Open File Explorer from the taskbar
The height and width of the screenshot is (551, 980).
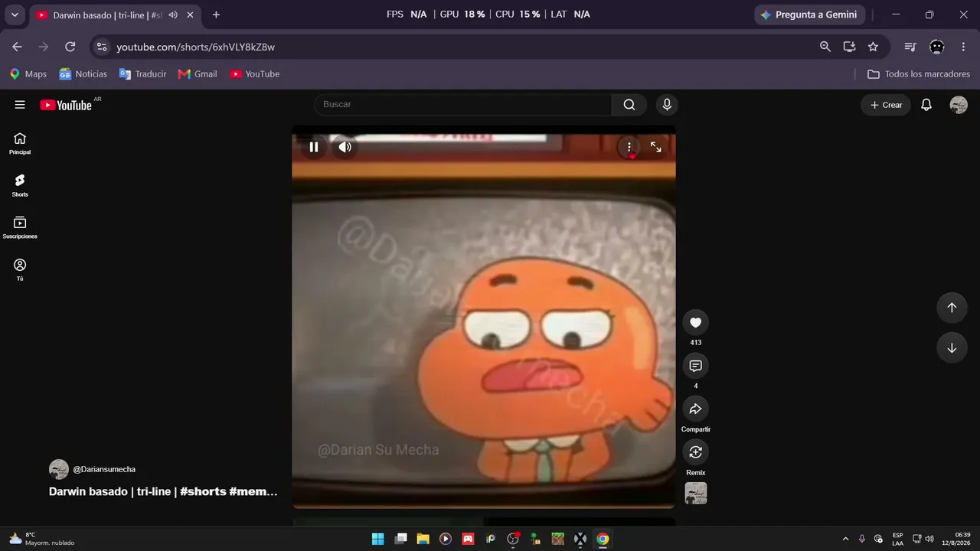(x=423, y=539)
